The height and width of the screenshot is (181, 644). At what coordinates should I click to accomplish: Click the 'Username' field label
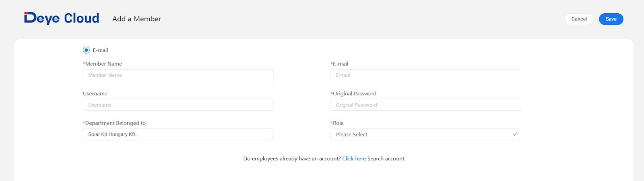95,94
